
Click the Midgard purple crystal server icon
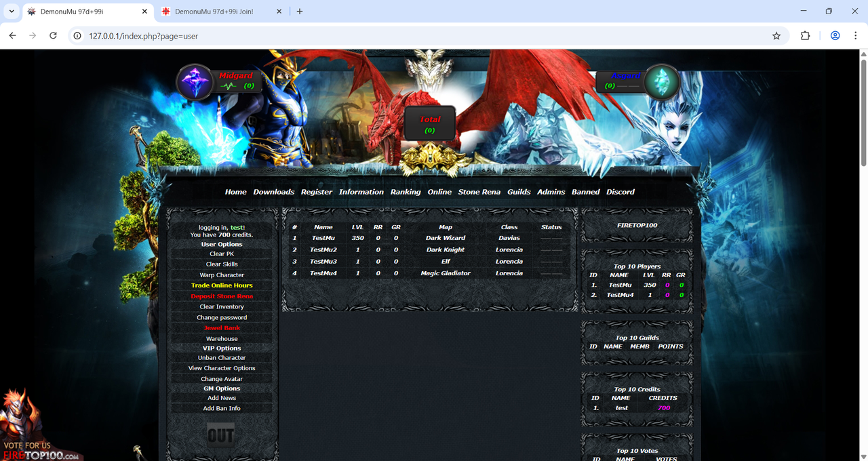pyautogui.click(x=195, y=81)
